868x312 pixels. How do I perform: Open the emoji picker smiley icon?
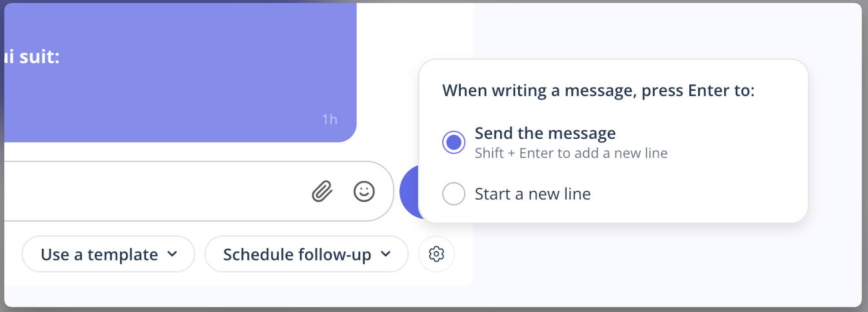tap(364, 191)
